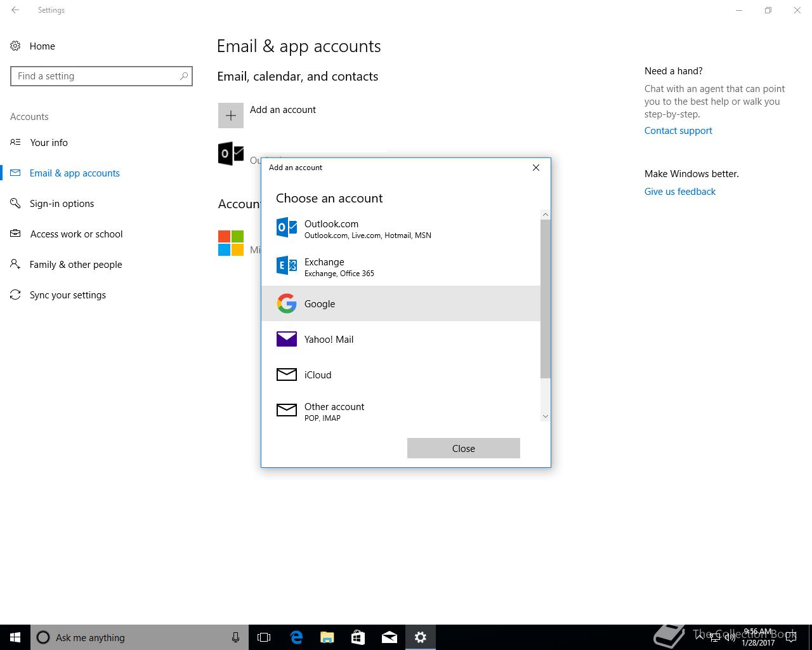Open File Explorer from the taskbar

(x=327, y=637)
